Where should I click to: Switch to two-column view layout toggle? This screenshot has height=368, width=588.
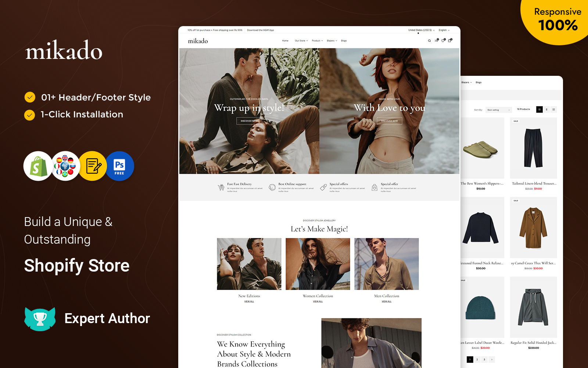click(546, 109)
